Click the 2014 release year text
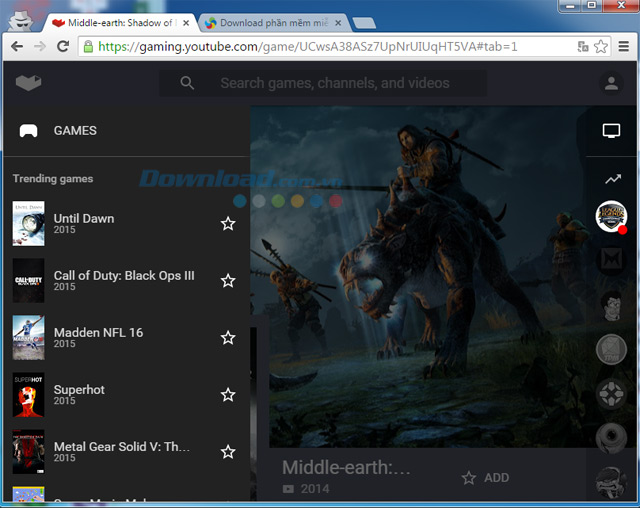The height and width of the screenshot is (508, 640). [x=315, y=489]
